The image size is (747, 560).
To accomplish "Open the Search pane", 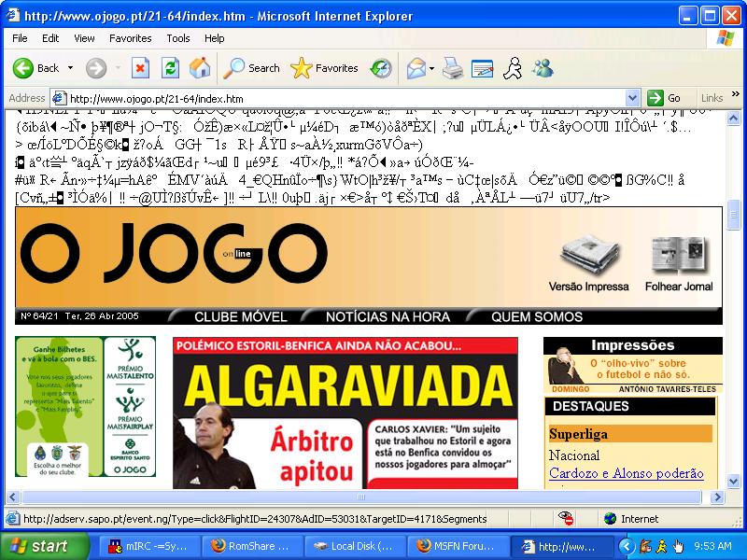I will point(252,68).
